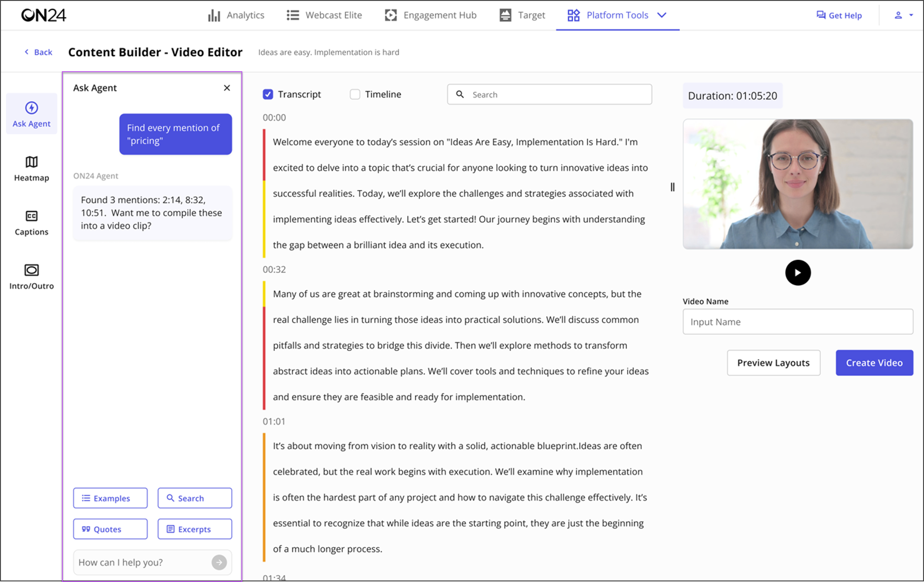Send message with the arrow icon

coord(219,562)
